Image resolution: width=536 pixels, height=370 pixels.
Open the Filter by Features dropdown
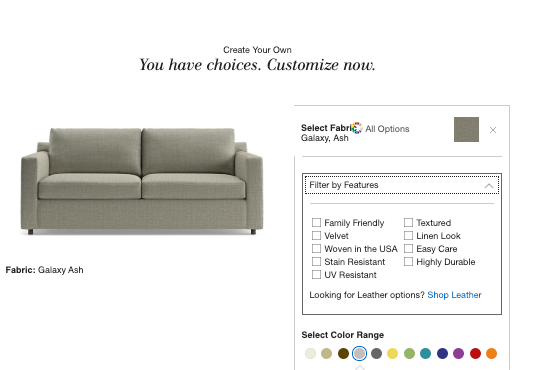pyautogui.click(x=402, y=185)
